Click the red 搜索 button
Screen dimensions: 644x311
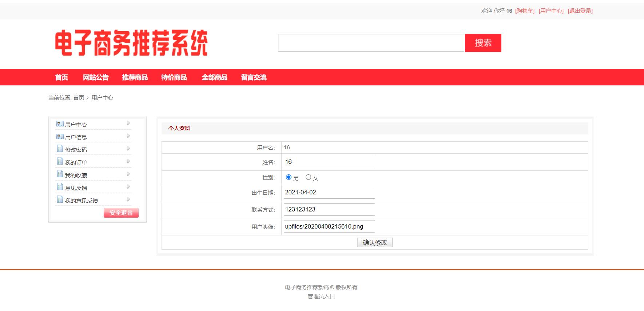(483, 43)
